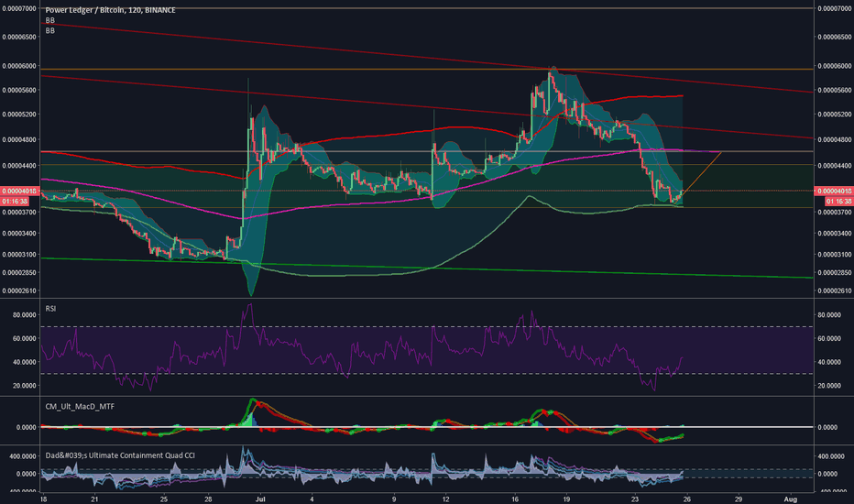
Task: Select the Aug month label on time axis
Action: (x=790, y=499)
